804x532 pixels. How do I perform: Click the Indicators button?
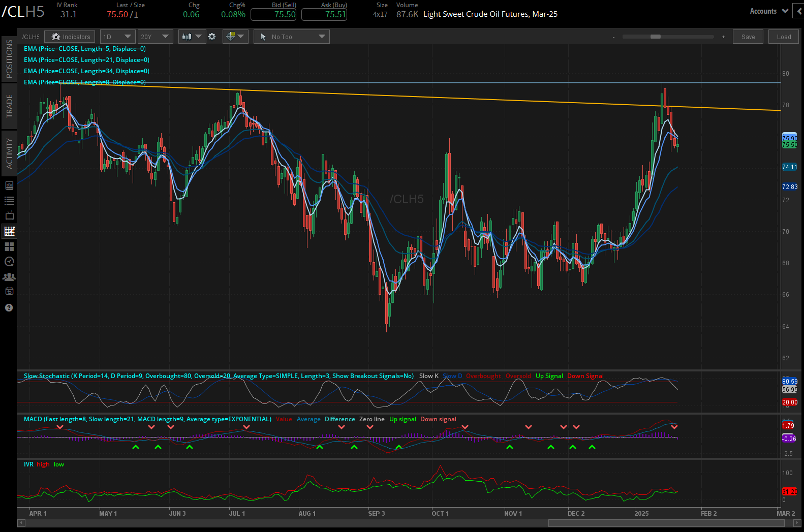pyautogui.click(x=70, y=37)
